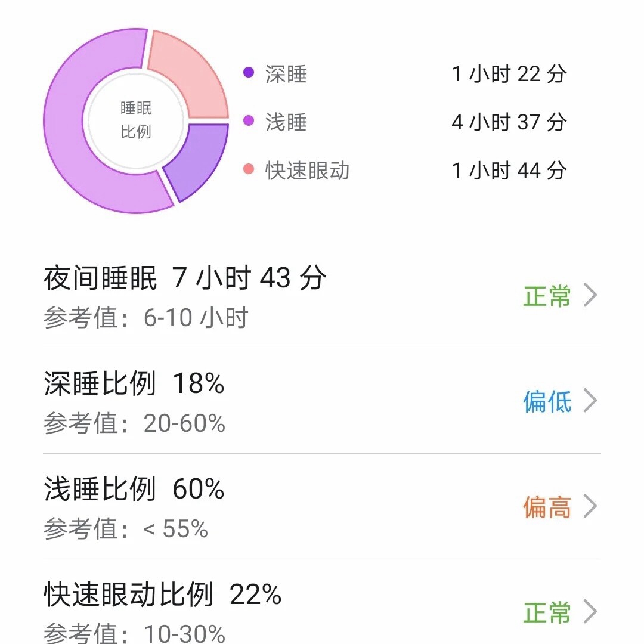Open the 深睡比例 18% row
Screen dimensions: 644x644
[322, 401]
